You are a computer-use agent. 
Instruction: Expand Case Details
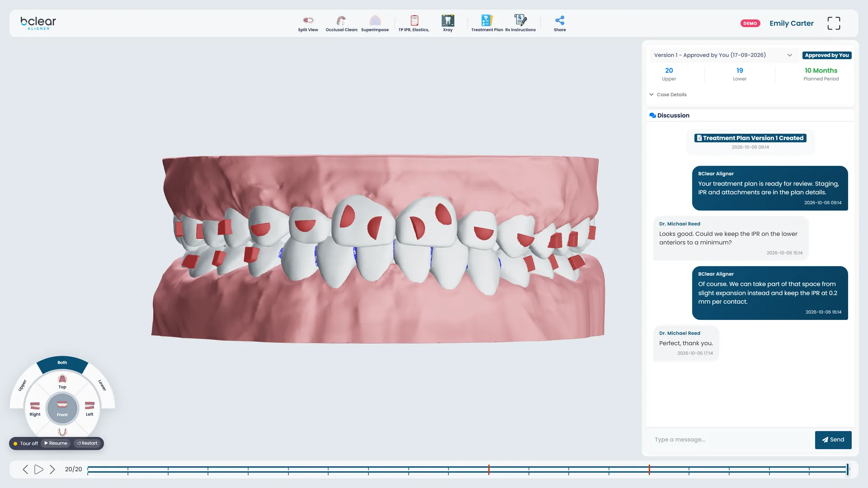(x=668, y=94)
